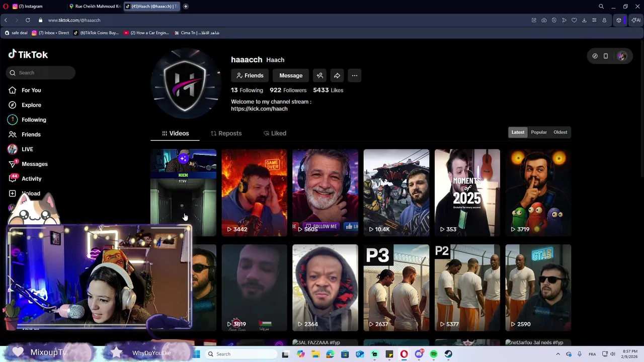Open File Explorer from the taskbar
644x362 pixels.
tap(315, 354)
